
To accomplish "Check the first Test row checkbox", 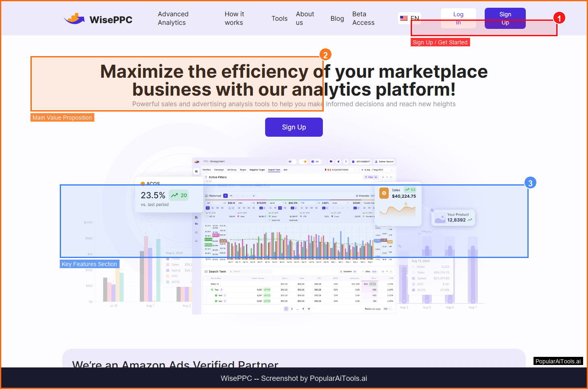I will point(206,290).
